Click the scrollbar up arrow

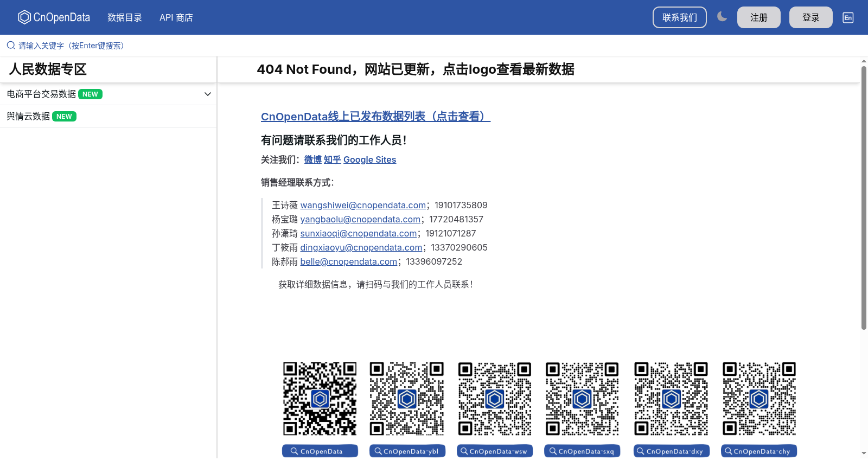tap(864, 61)
